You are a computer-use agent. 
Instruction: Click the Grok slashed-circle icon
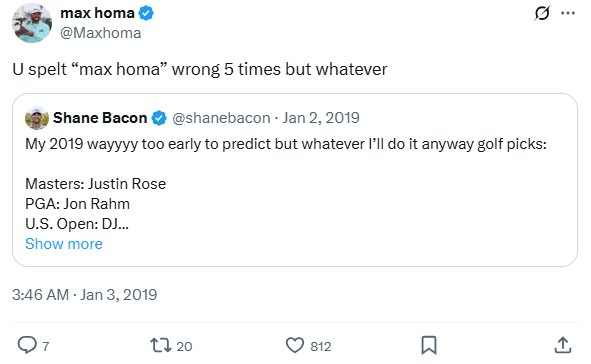click(542, 14)
